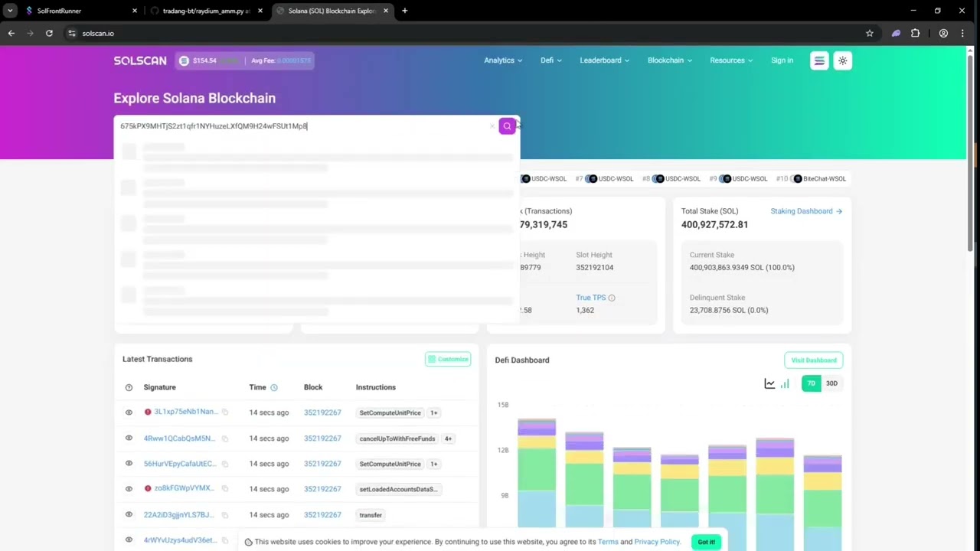Click the purple search magnifier button
980x551 pixels.
pyautogui.click(x=507, y=126)
